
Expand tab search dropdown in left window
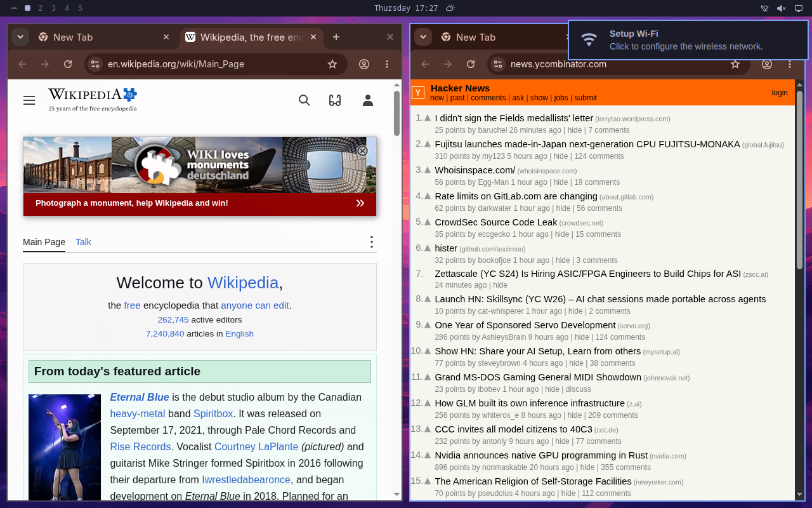(x=20, y=37)
